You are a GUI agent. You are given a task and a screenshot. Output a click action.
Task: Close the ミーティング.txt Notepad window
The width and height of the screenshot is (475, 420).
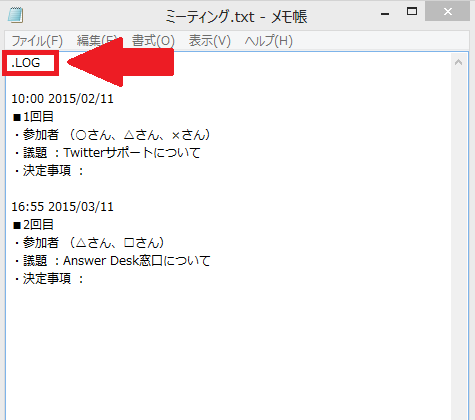click(x=448, y=12)
